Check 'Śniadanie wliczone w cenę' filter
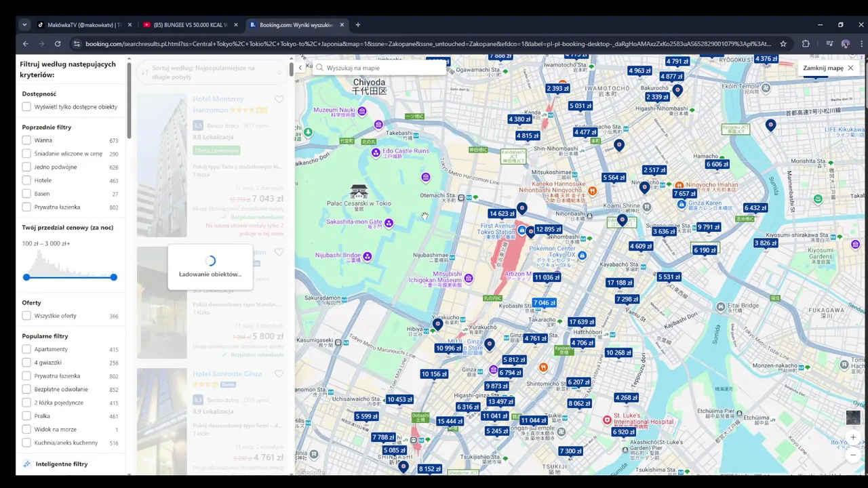Image resolution: width=868 pixels, height=488 pixels. [26, 154]
